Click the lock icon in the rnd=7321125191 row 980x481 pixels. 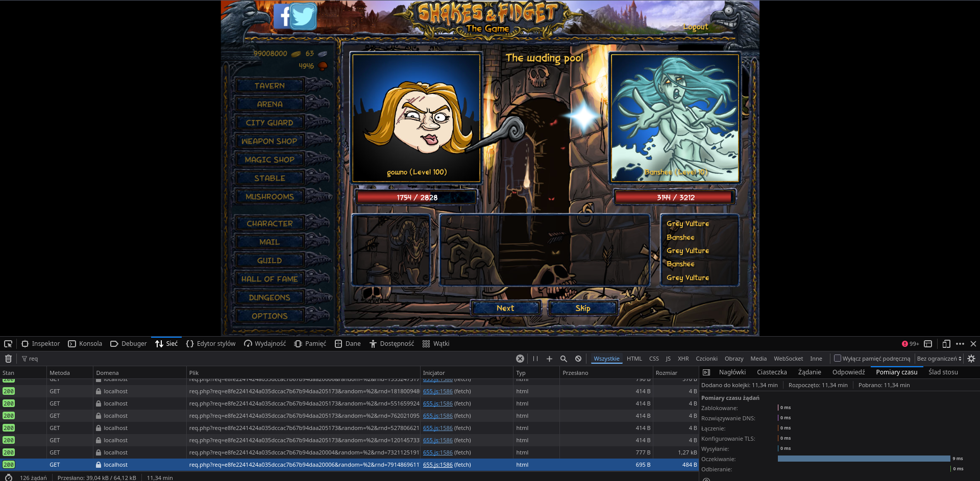click(99, 452)
